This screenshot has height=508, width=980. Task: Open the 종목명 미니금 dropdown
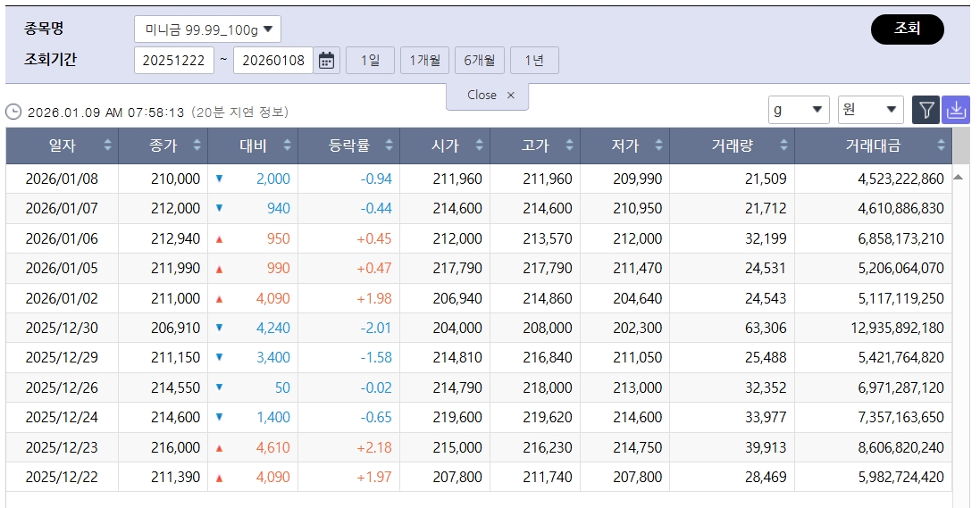(x=207, y=29)
